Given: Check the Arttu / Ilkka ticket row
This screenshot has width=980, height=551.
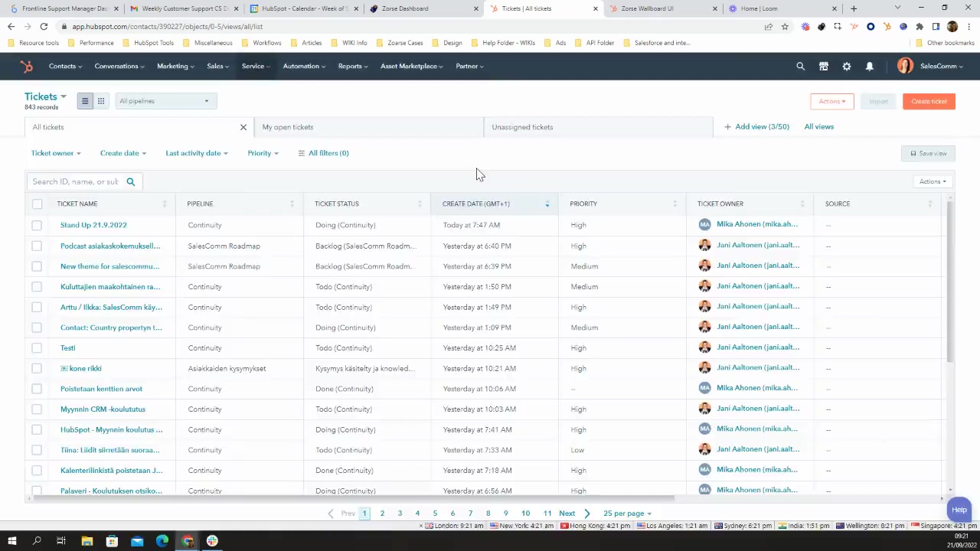Looking at the screenshot, I should (x=37, y=307).
